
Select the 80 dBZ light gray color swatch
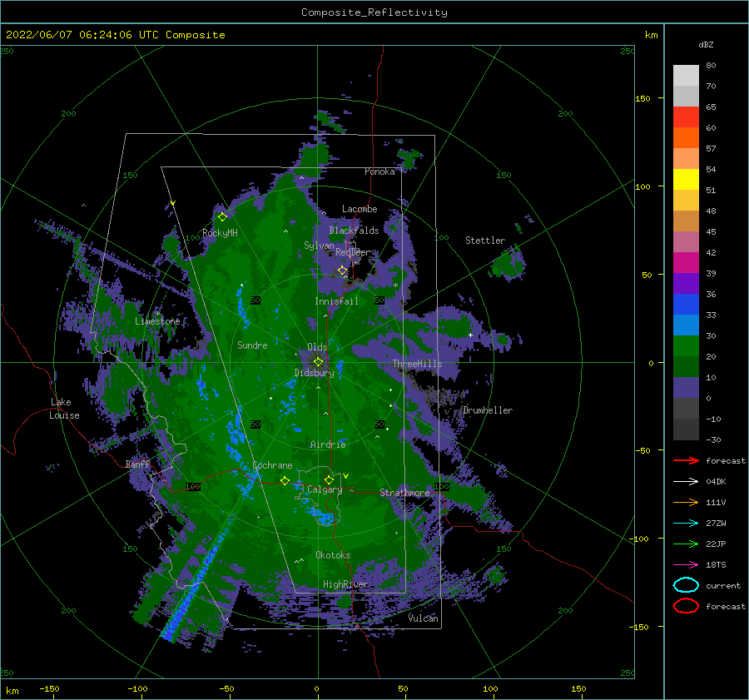click(x=686, y=75)
